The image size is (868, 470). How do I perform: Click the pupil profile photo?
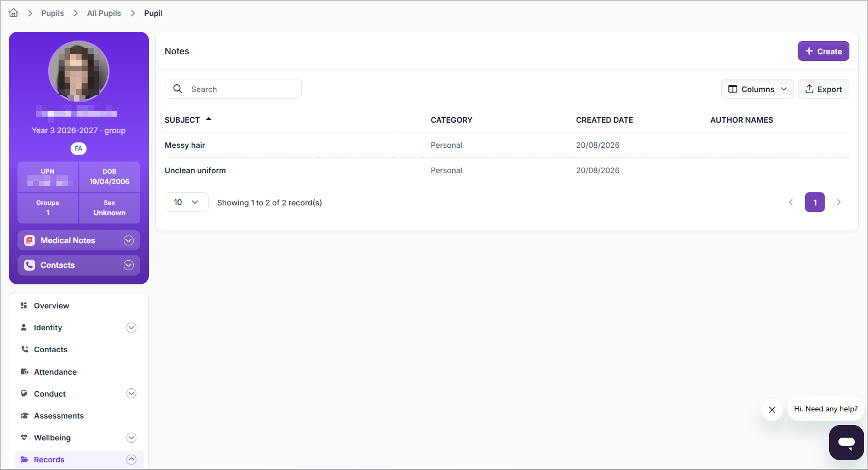pos(79,71)
